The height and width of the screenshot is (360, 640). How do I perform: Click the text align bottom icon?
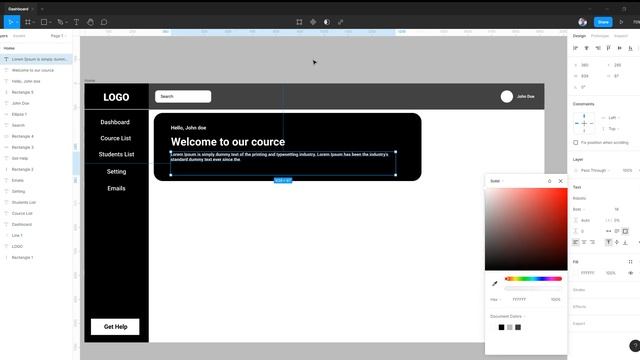[x=625, y=242]
